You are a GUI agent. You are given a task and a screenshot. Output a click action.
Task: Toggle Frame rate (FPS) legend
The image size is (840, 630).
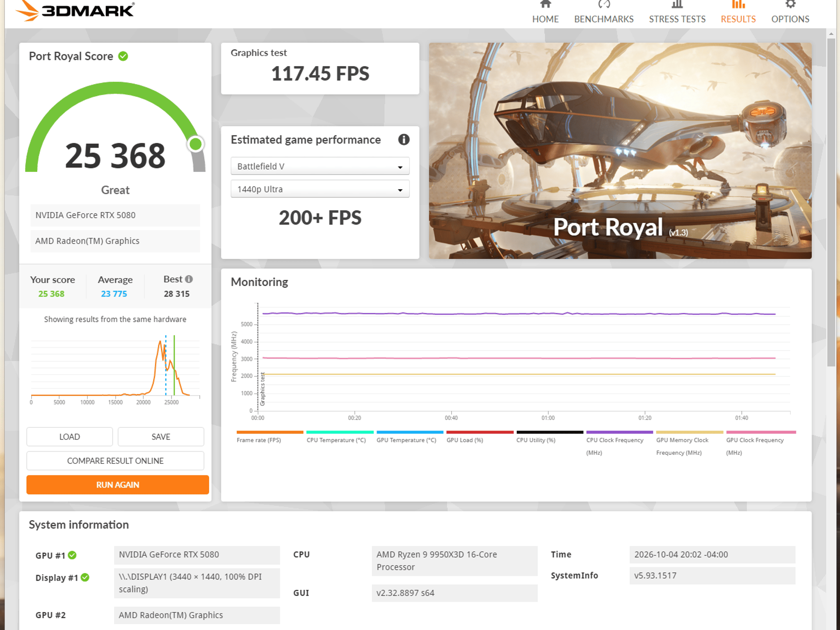[x=269, y=436]
